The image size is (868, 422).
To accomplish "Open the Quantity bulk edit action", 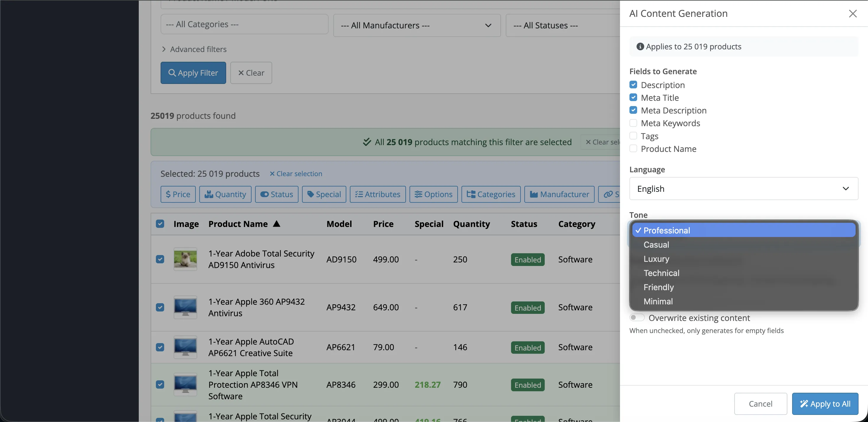I will 225,194.
